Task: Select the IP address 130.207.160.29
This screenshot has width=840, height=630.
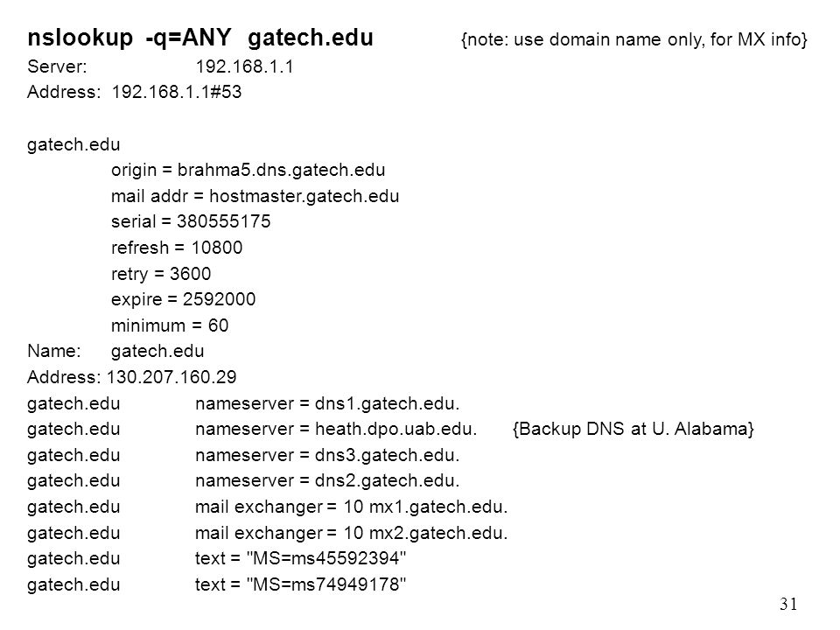Action: point(171,377)
